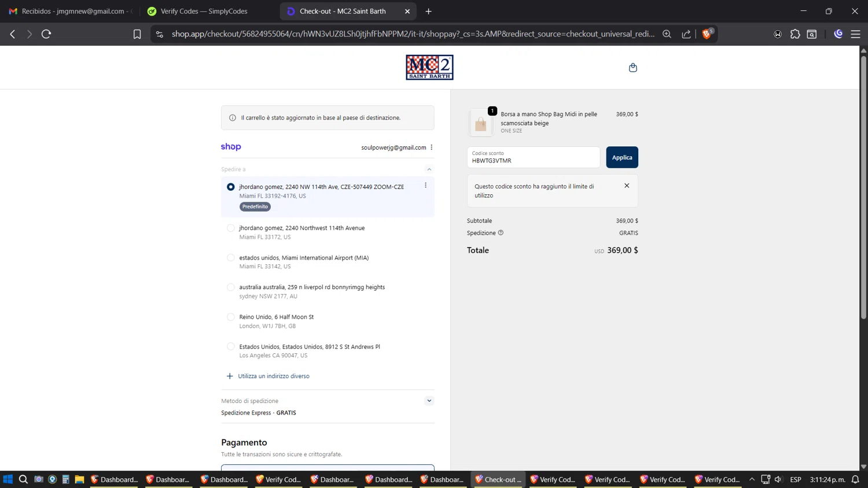Show hidden system tray icons

[752, 479]
